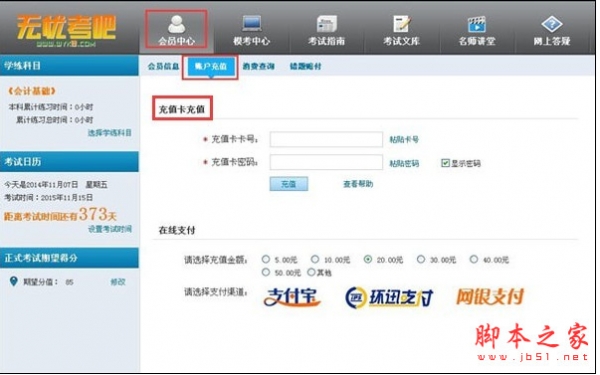Click 《会计基础》 subject title
Screen dimensions: 600x375
coord(32,91)
